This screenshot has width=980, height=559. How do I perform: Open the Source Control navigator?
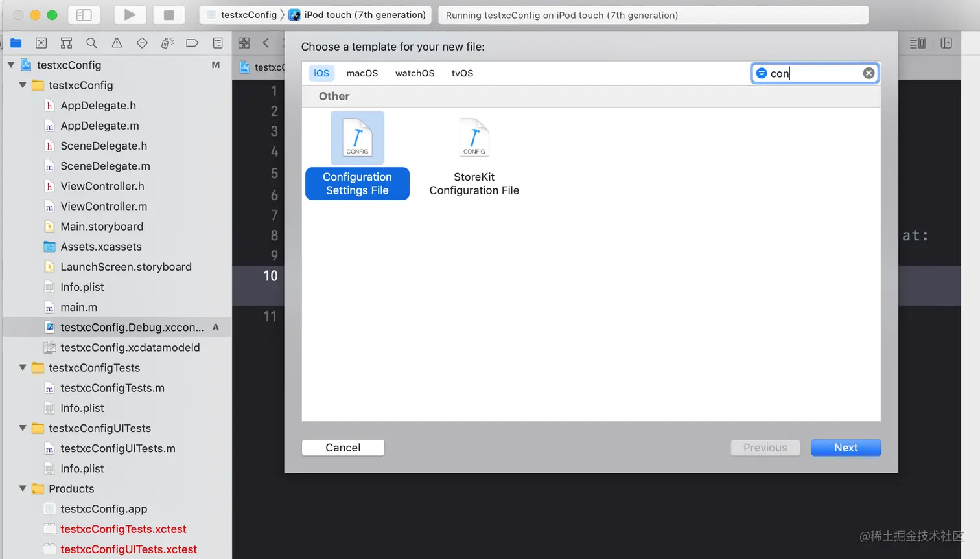coord(41,43)
